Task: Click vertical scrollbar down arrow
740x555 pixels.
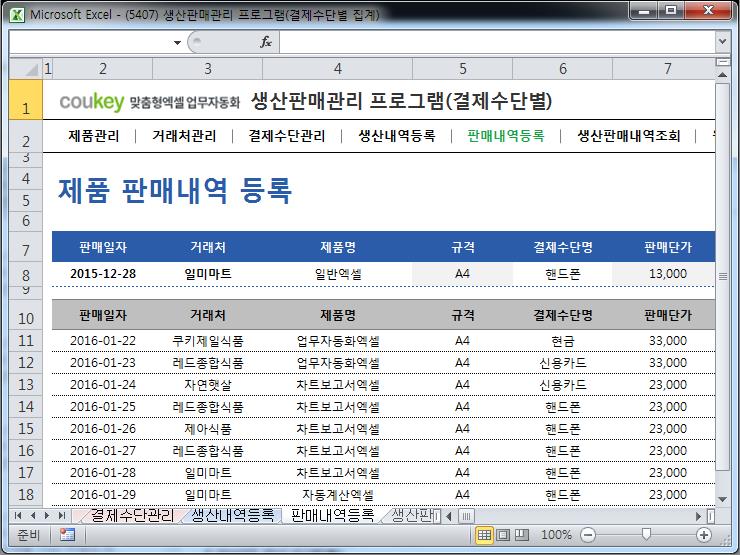Action: pyautogui.click(x=722, y=499)
